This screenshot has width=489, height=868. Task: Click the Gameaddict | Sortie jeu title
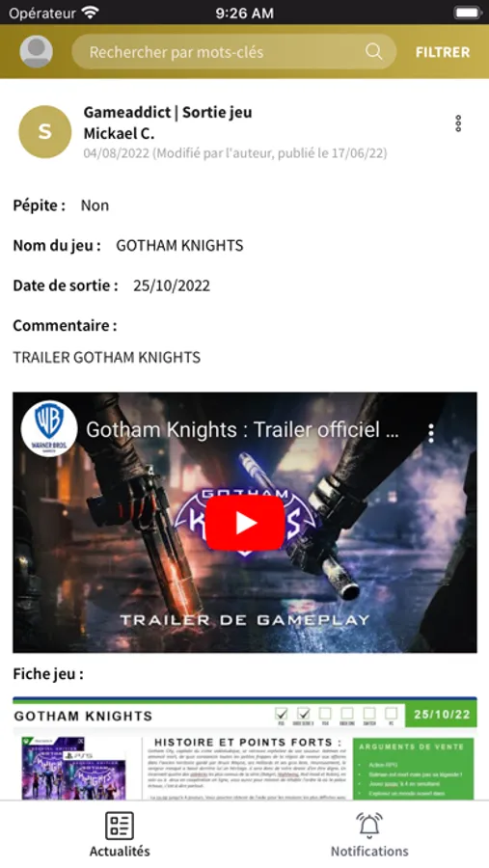click(x=168, y=113)
